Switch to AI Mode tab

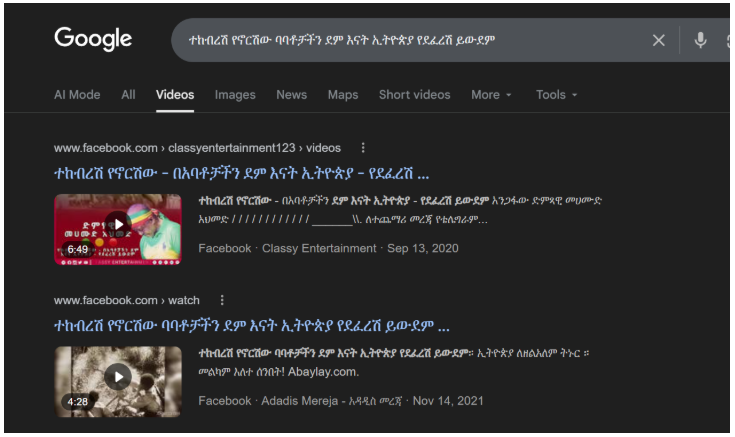point(77,95)
